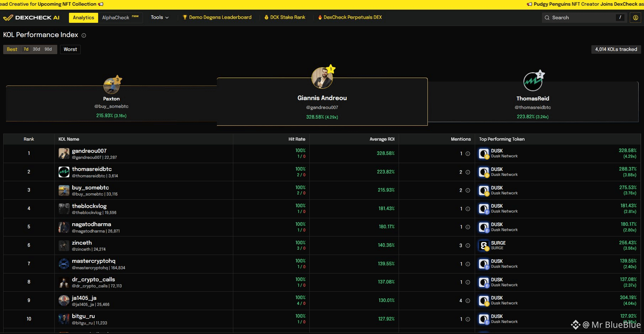The width and height of the screenshot is (644, 334).
Task: Open Demo Degens Leaderboard link
Action: click(217, 17)
